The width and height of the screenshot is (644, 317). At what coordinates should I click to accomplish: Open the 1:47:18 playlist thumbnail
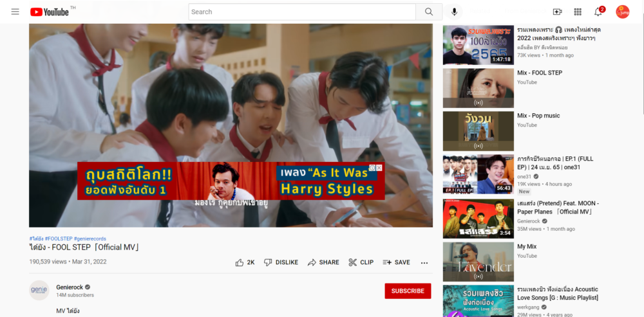point(478,45)
